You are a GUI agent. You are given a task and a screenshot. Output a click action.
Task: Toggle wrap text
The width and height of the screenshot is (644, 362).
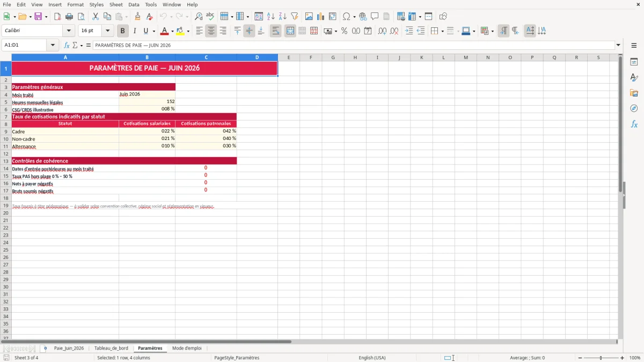[276, 31]
